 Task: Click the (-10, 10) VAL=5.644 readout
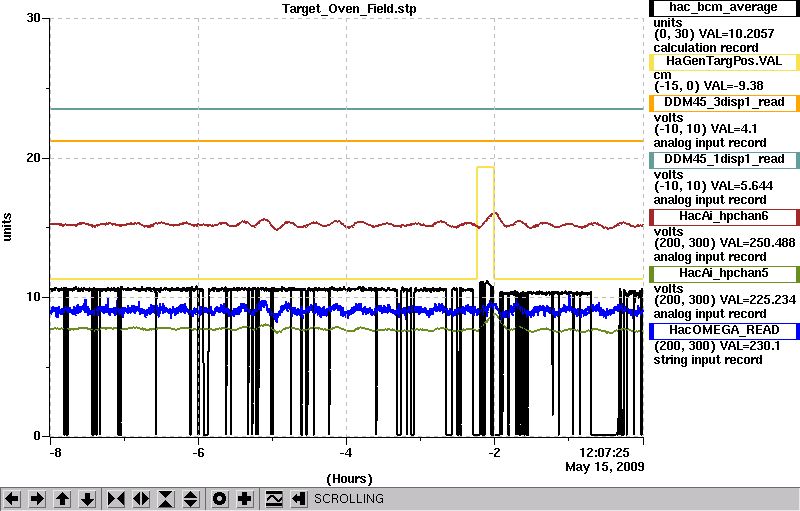pyautogui.click(x=713, y=186)
